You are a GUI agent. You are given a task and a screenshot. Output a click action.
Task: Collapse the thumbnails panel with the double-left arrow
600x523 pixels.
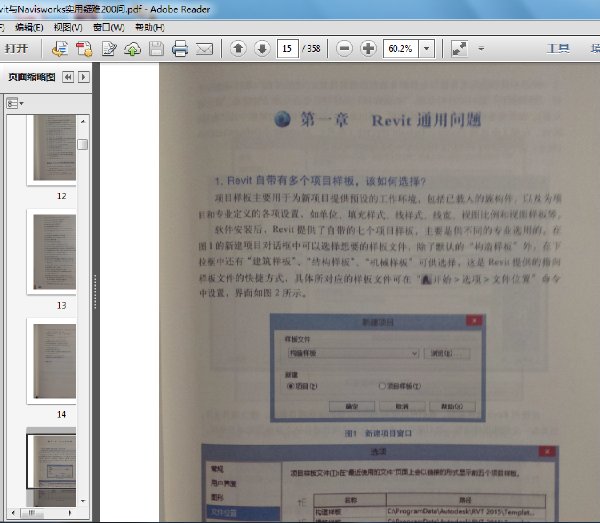[68, 77]
